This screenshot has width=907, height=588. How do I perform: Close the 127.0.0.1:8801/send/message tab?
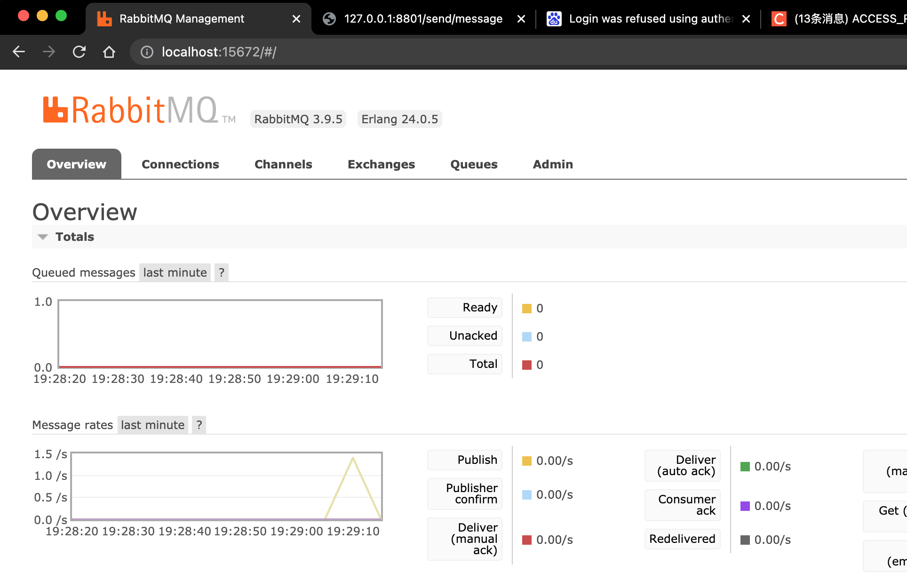tap(521, 19)
